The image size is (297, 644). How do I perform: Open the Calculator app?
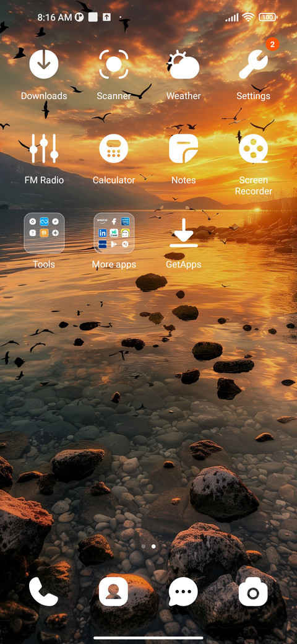[x=114, y=148]
